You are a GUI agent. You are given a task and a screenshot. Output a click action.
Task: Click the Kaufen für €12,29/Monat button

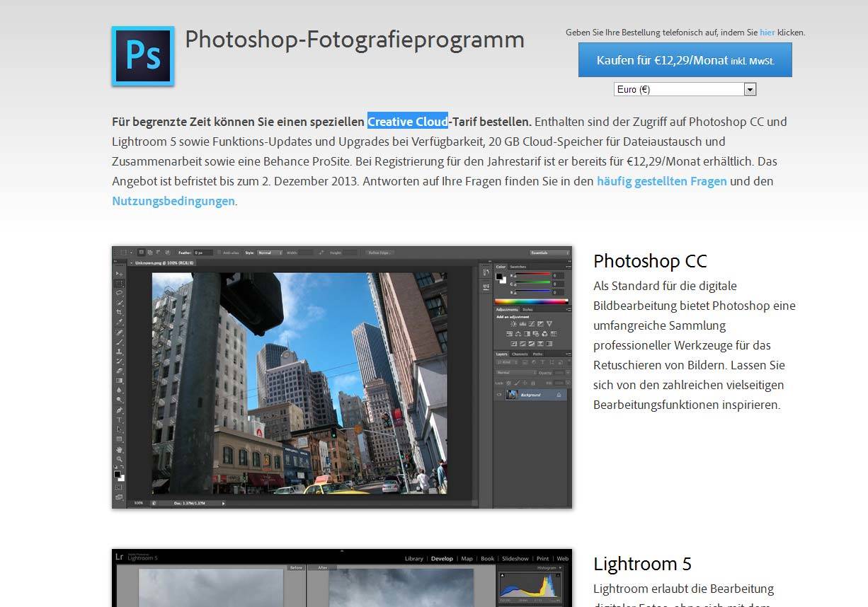[685, 60]
